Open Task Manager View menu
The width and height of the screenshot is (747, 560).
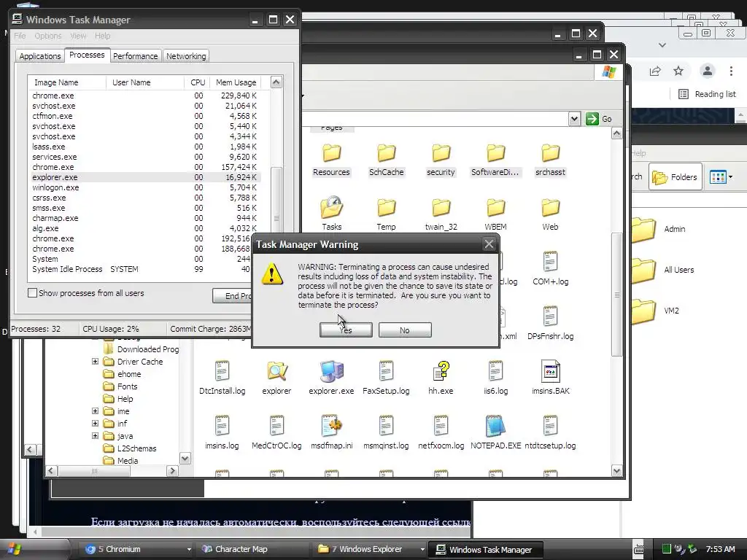point(78,36)
